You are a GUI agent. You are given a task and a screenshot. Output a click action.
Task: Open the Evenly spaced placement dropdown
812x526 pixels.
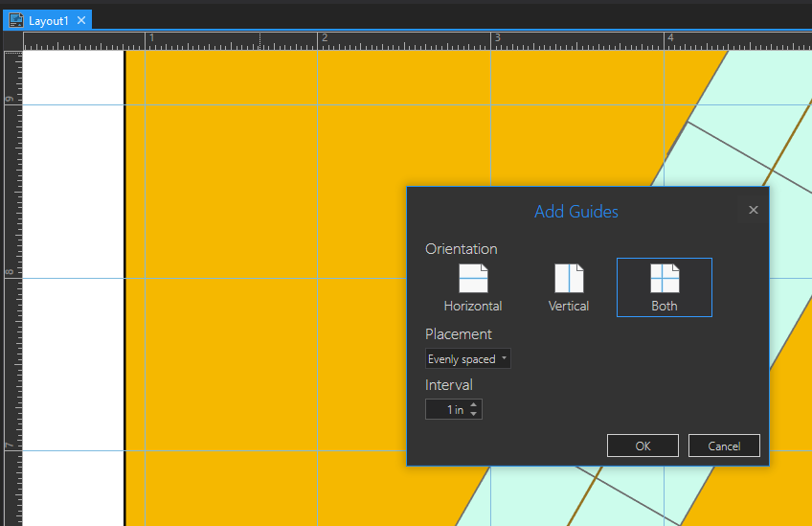[467, 358]
